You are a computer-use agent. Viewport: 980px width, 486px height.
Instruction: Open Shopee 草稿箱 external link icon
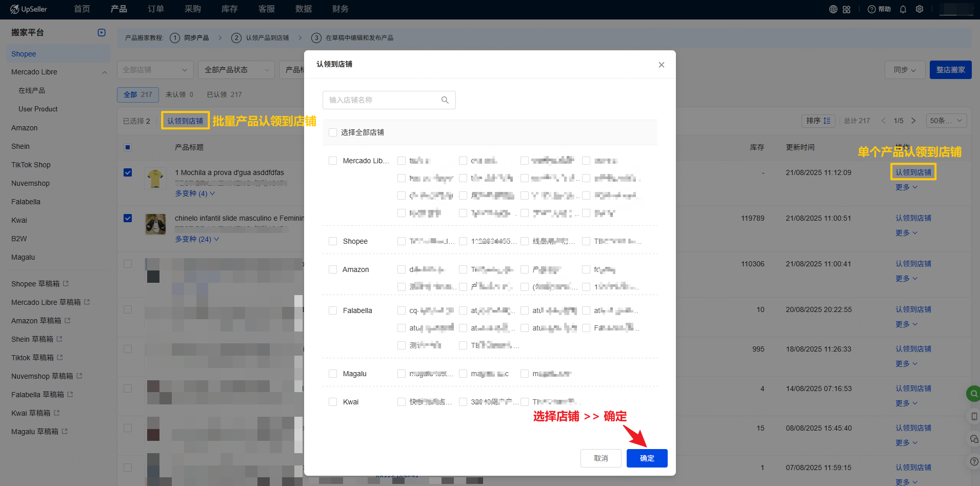[x=66, y=283]
